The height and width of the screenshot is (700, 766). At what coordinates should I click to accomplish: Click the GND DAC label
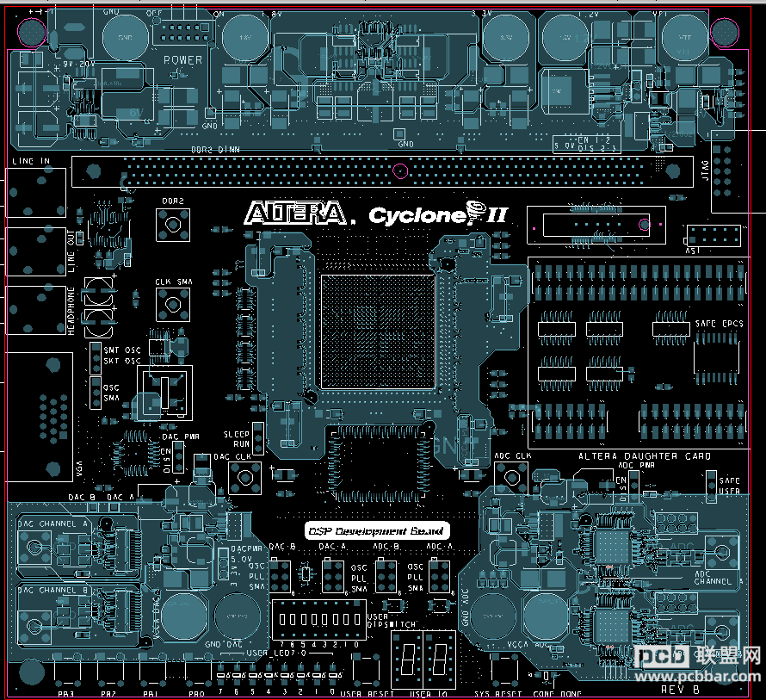[223, 644]
